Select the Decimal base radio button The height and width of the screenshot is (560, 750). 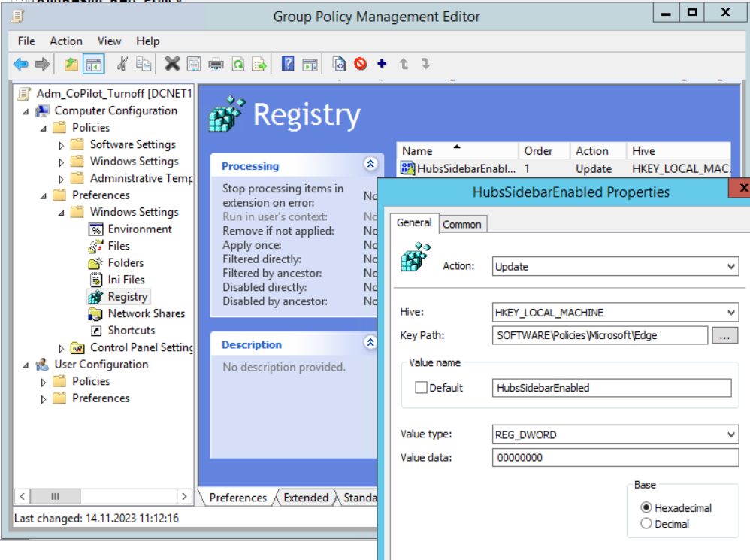[x=646, y=524]
